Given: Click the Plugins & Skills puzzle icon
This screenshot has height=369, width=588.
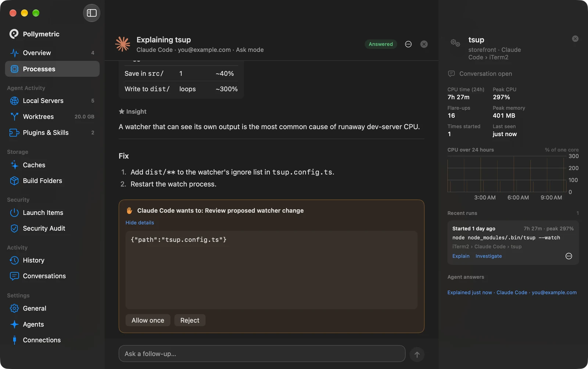Looking at the screenshot, I should (14, 132).
